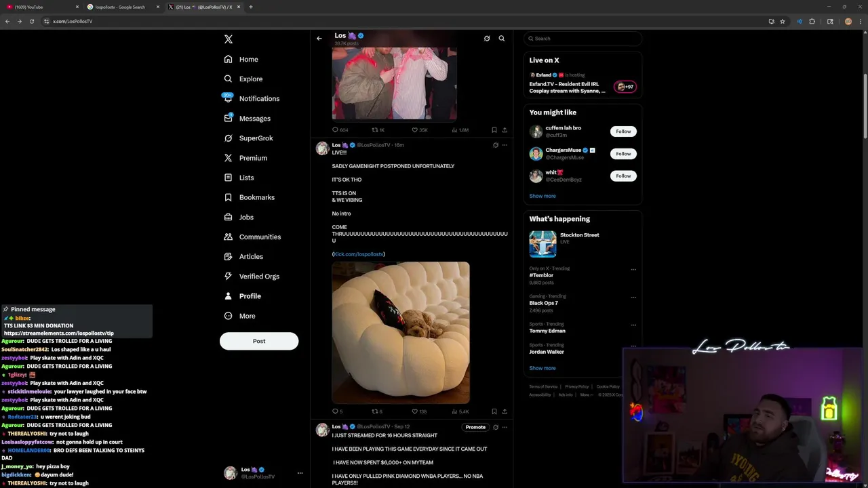Image resolution: width=868 pixels, height=488 pixels.
Task: Click the Communities icon
Action: [x=229, y=237]
